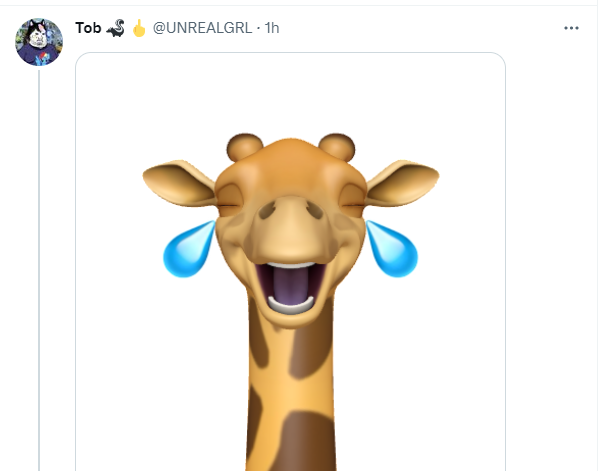This screenshot has width=599, height=471.
Task: Open Tob's round profile avatar
Action: (x=39, y=42)
